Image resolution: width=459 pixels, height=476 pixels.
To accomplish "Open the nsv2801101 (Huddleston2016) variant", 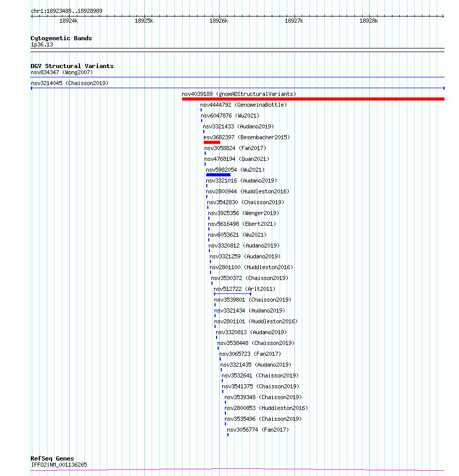I will (256, 321).
